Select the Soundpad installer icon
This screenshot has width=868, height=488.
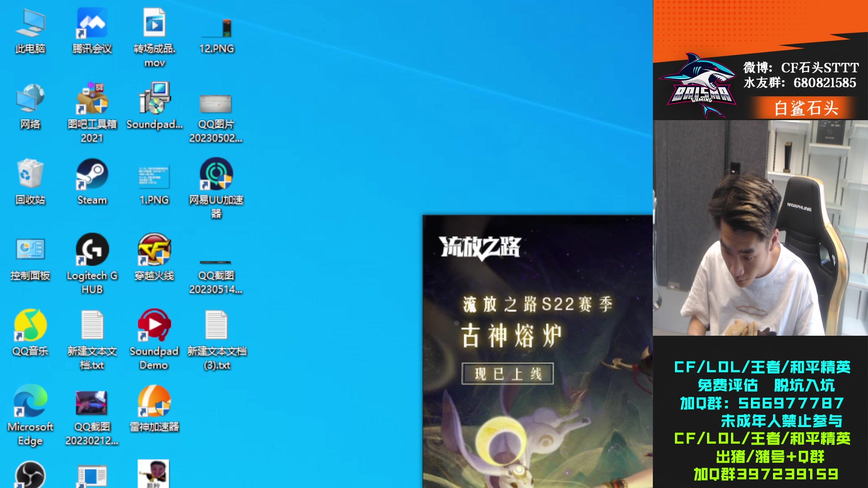(154, 107)
